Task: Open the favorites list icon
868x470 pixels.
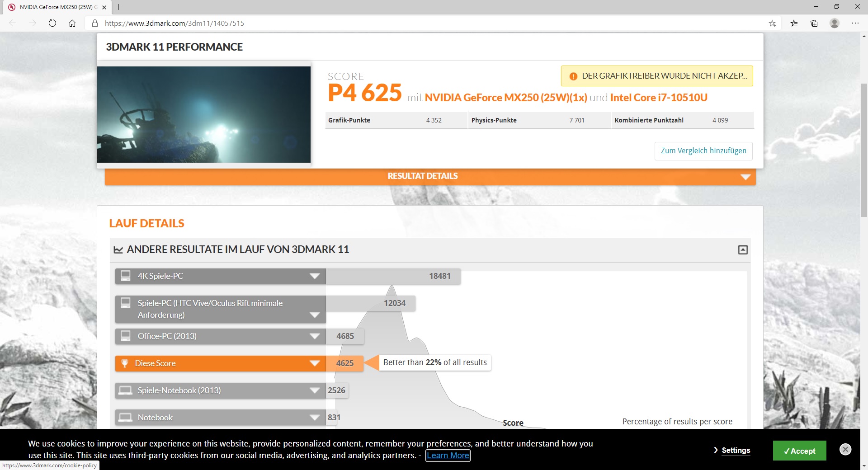Action: (794, 23)
